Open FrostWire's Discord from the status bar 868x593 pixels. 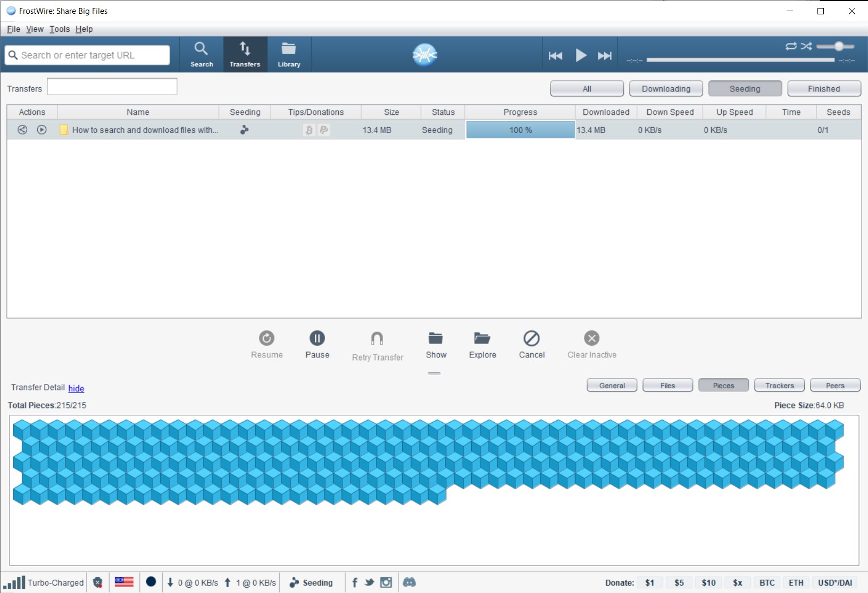(x=410, y=582)
